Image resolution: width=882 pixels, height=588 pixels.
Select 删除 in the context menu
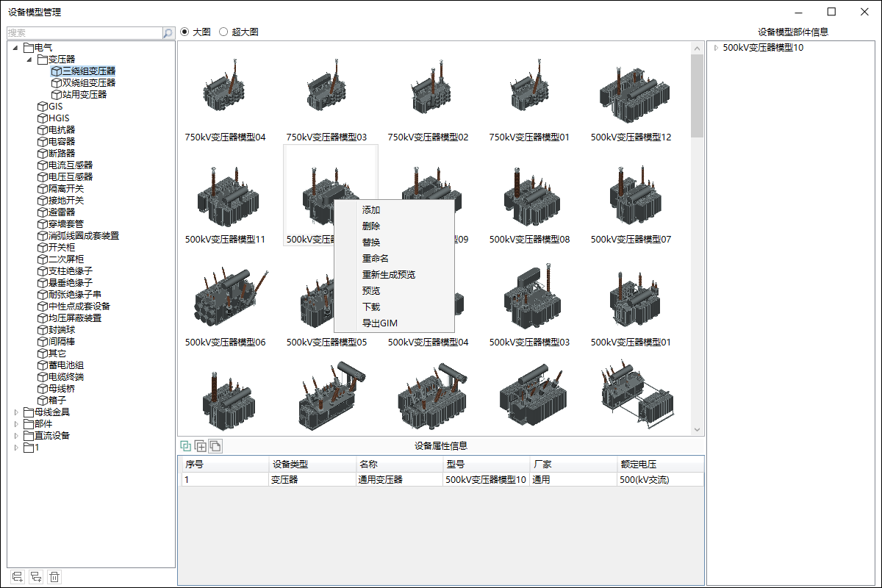coord(371,226)
